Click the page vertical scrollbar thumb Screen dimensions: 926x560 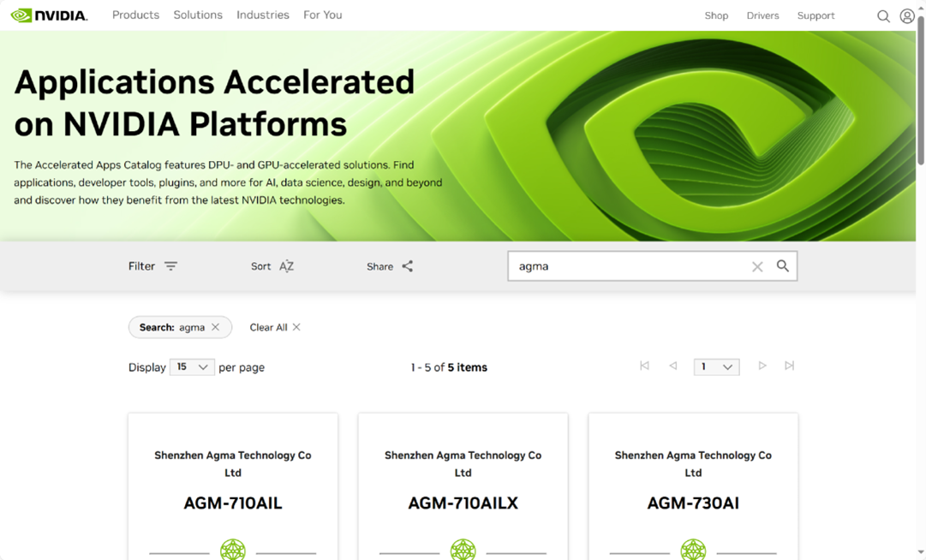click(921, 88)
